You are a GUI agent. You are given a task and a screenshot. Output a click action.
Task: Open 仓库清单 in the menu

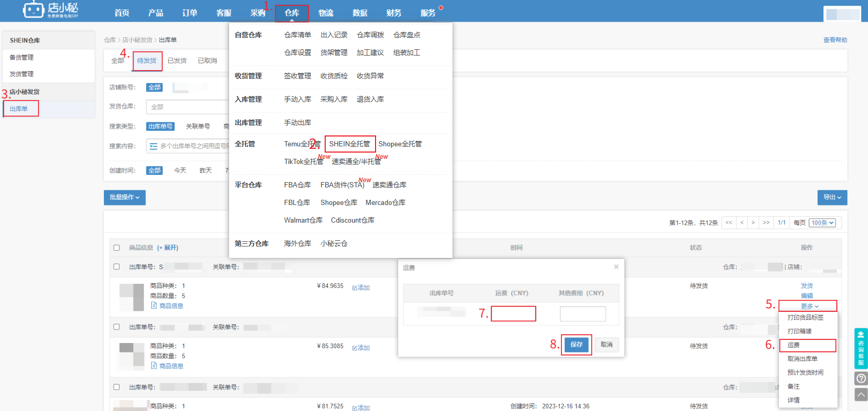coord(298,35)
